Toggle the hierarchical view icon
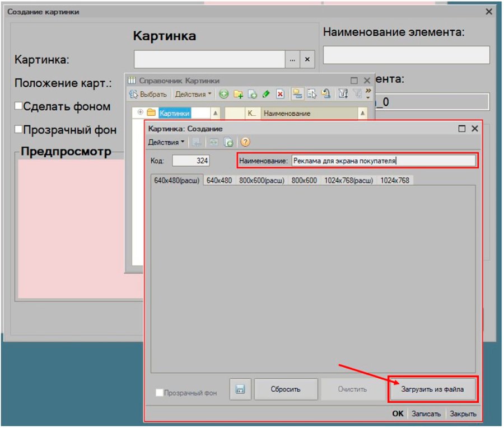 297,94
